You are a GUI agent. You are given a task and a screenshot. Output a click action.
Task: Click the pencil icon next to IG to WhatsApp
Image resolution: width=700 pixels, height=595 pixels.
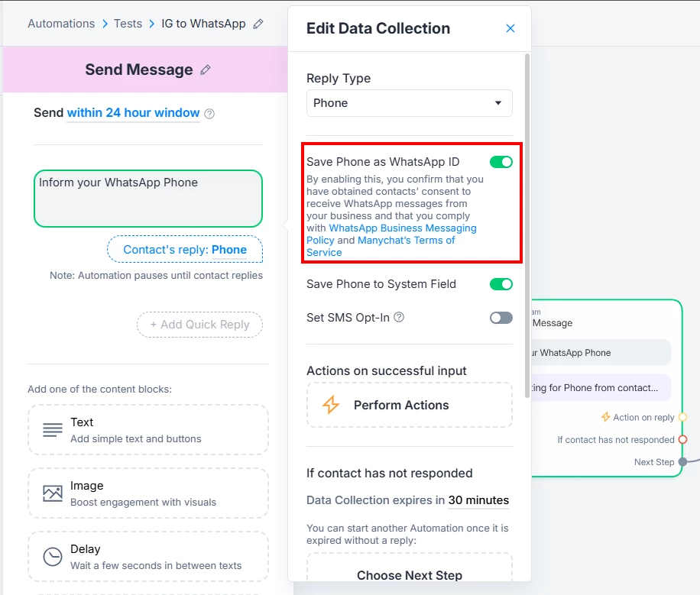(x=258, y=24)
